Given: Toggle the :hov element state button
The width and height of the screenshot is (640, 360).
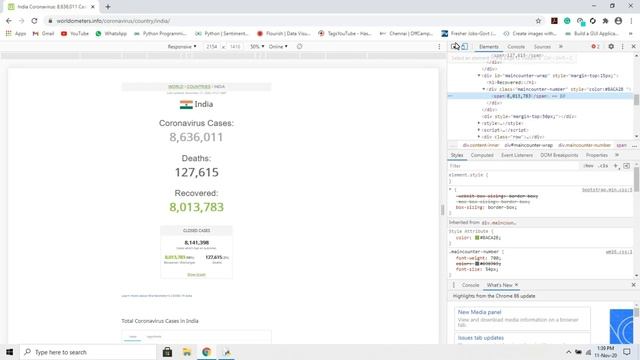Looking at the screenshot, I should coord(588,166).
